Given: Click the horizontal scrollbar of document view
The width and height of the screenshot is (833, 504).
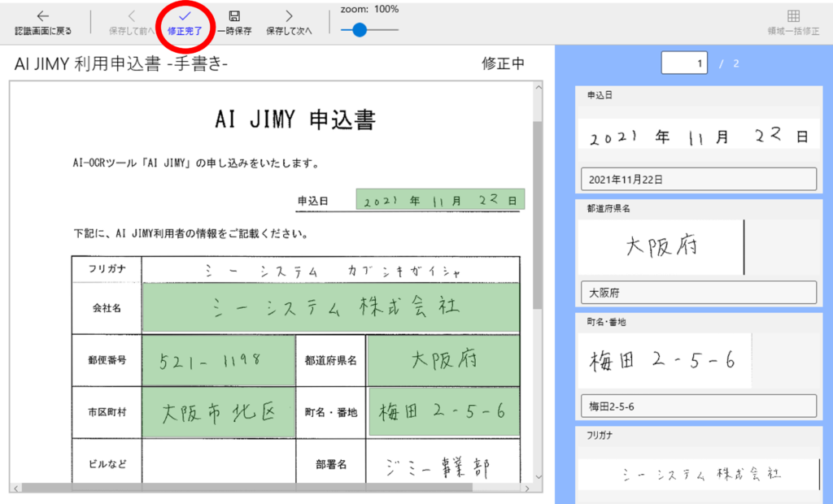Looking at the screenshot, I should coord(247,488).
